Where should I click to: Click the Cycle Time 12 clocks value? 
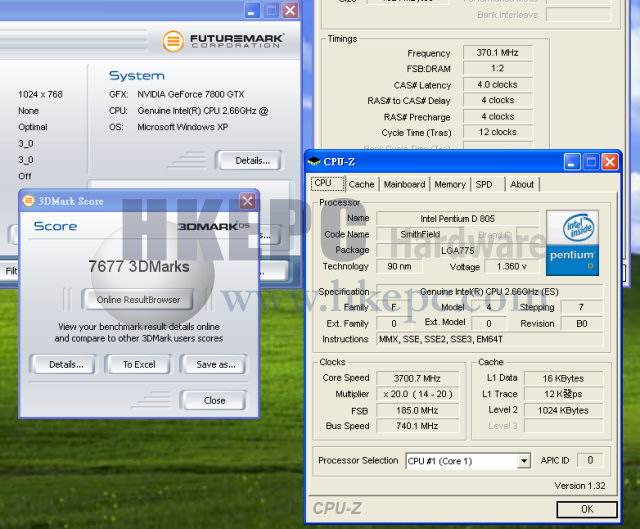[x=498, y=132]
